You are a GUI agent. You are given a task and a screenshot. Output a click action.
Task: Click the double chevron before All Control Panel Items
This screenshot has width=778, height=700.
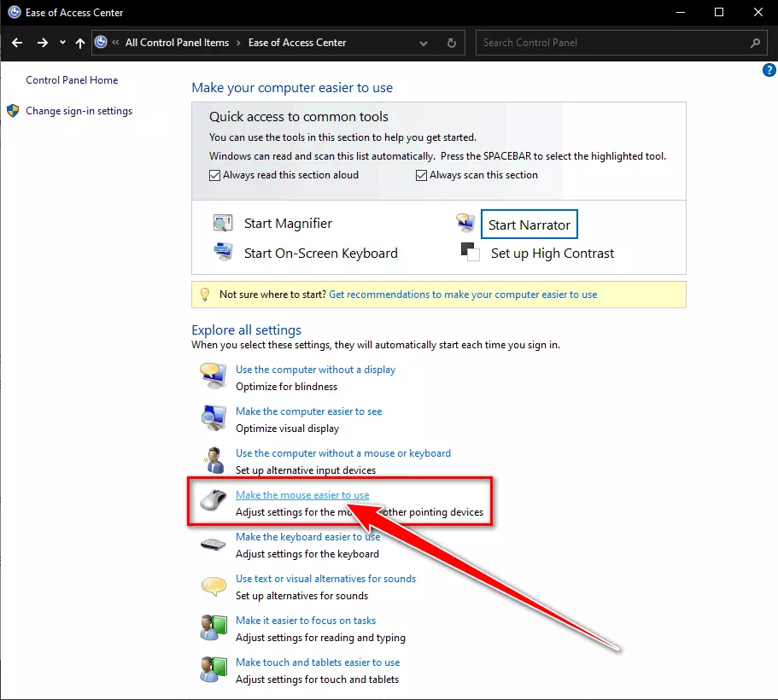point(115,42)
